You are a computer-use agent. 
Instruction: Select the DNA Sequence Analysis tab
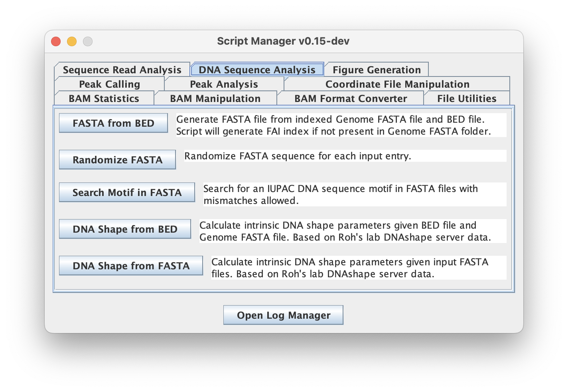257,70
